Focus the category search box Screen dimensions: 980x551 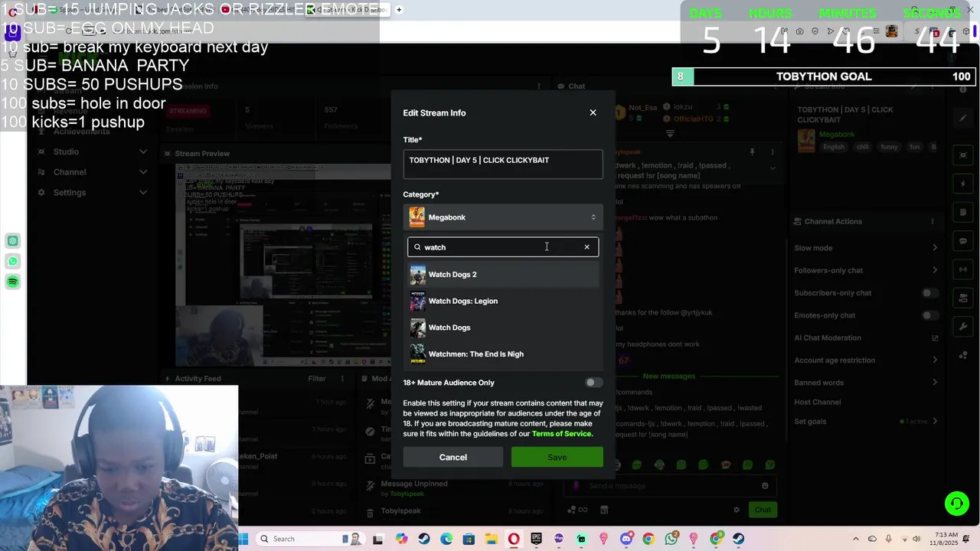pos(503,247)
